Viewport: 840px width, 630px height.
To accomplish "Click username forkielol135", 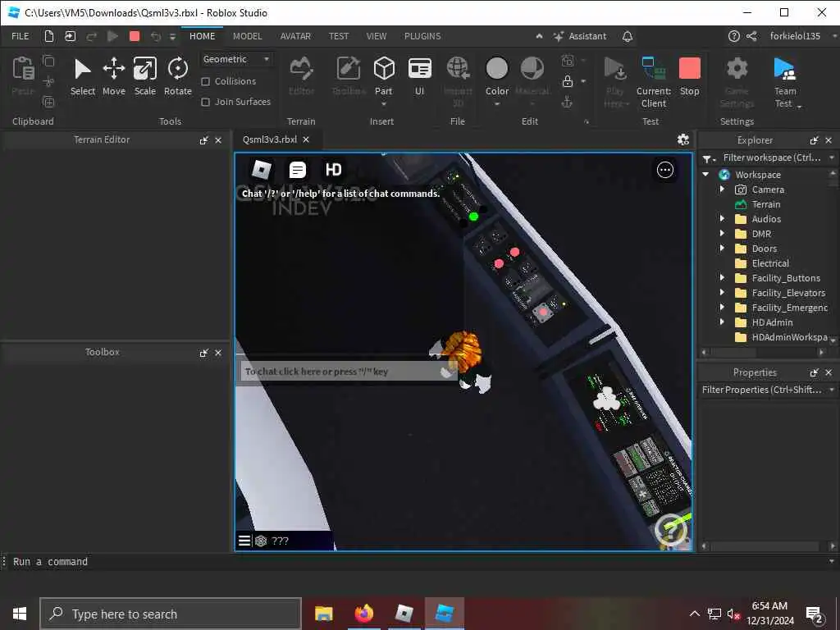I will pyautogui.click(x=794, y=36).
